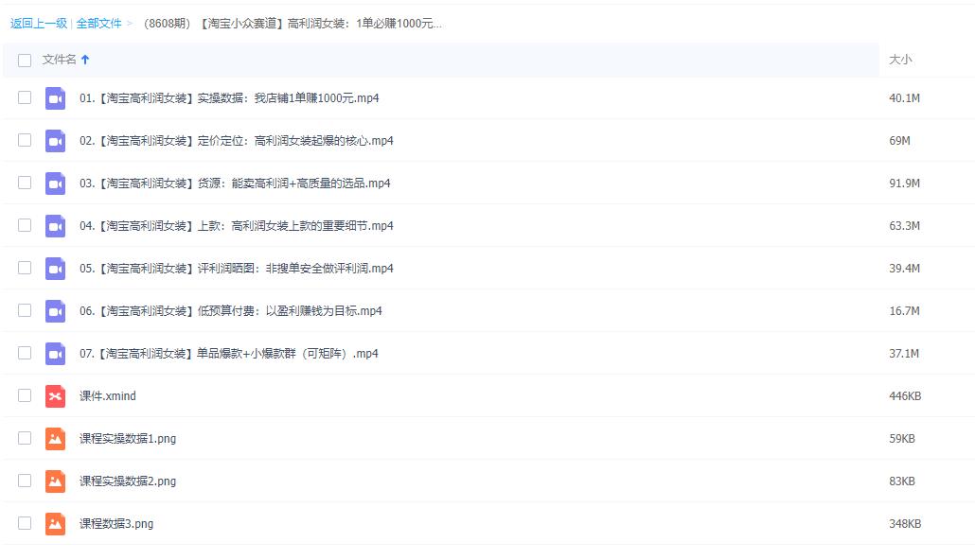Tick the select-all checkbox in header
Image resolution: width=975 pixels, height=560 pixels.
pos(25,61)
